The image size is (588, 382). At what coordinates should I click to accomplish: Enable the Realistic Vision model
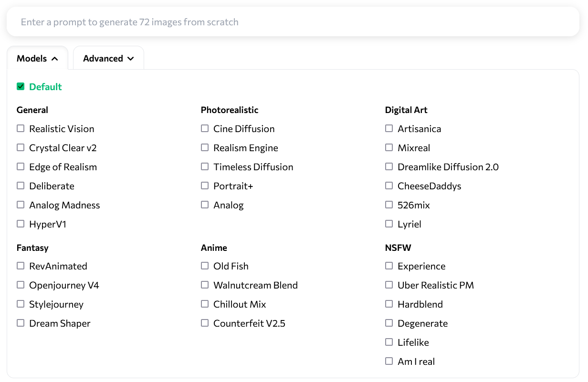(21, 129)
